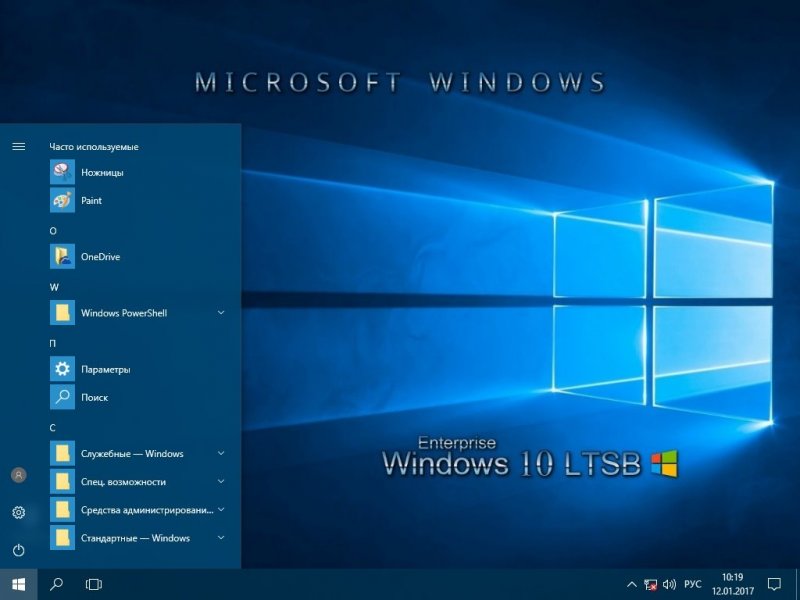Screen dimensions: 800x600
Task: Click the Windows PowerShell folder icon
Action: coord(62,313)
